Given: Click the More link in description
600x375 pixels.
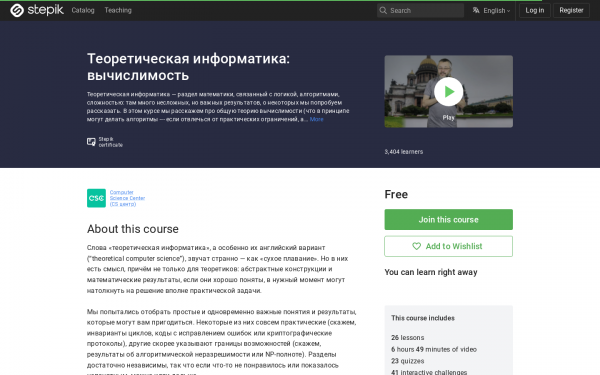Looking at the screenshot, I should 316,119.
